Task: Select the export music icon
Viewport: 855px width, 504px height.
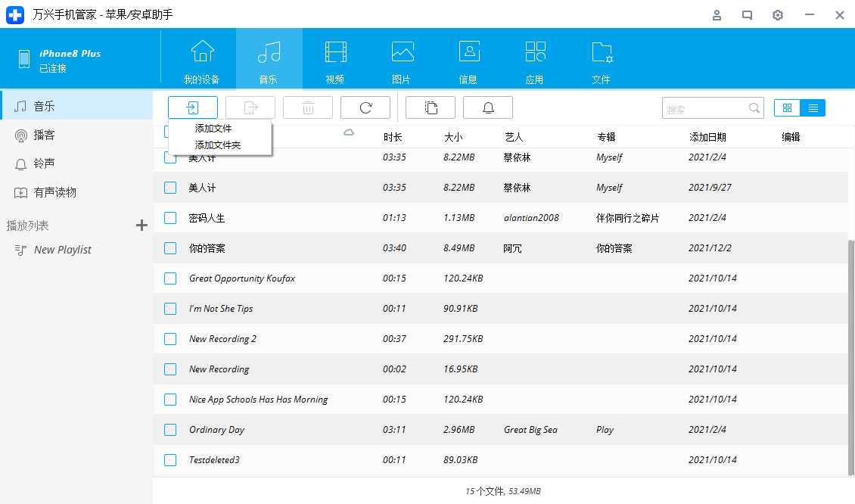Action: coord(250,107)
